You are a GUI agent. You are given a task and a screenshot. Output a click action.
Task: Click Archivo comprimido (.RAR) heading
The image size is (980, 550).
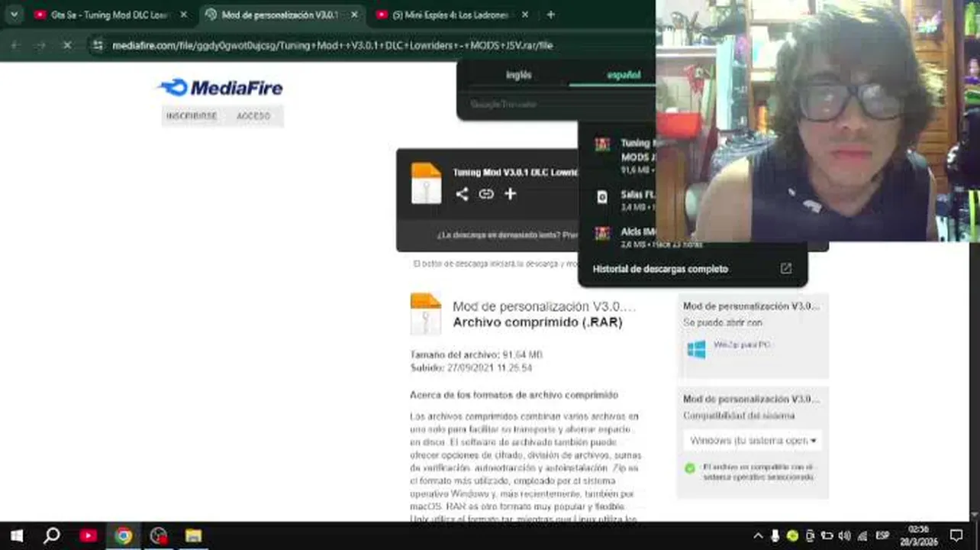pyautogui.click(x=537, y=322)
